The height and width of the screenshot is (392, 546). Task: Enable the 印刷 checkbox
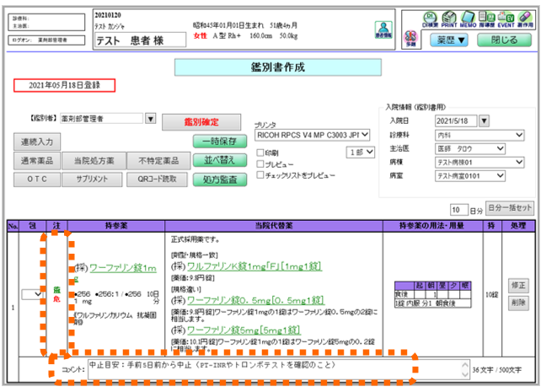click(x=261, y=153)
